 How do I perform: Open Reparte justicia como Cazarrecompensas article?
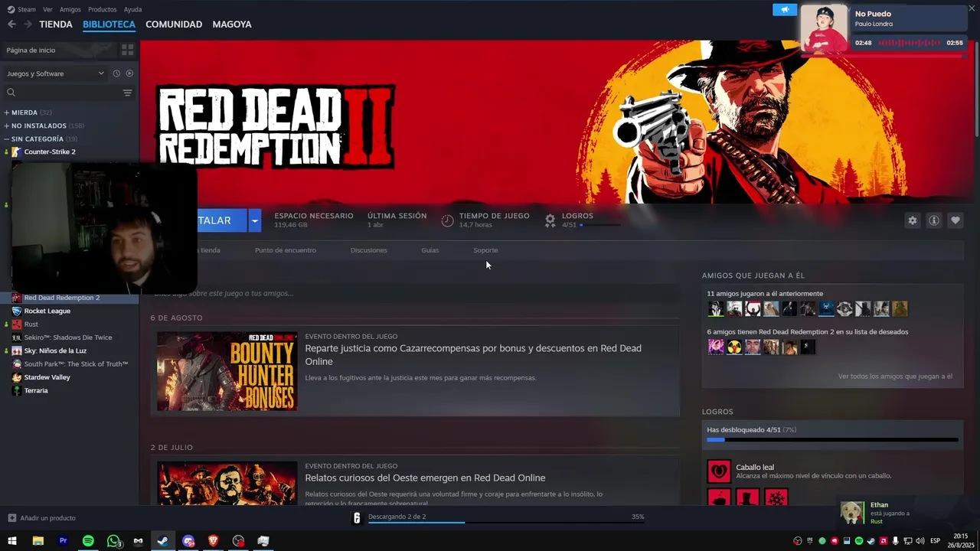coord(473,354)
